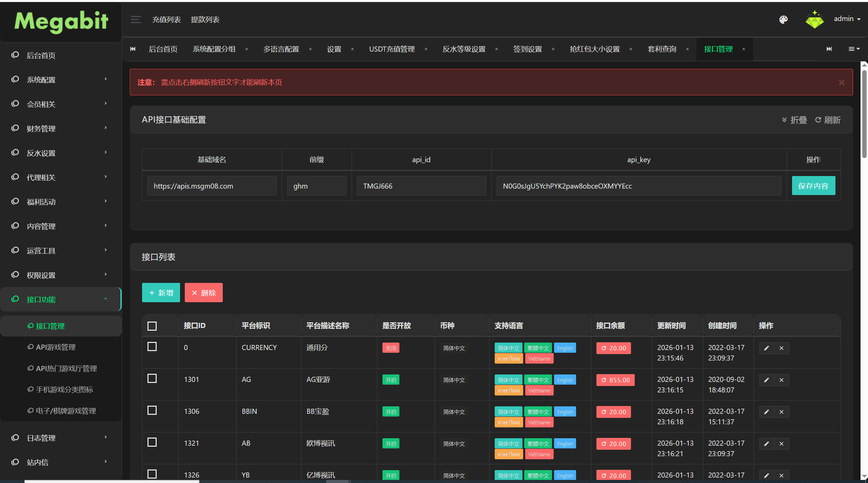Toggle the 开启 status of BBIN
This screenshot has height=483, width=868.
pos(391,412)
